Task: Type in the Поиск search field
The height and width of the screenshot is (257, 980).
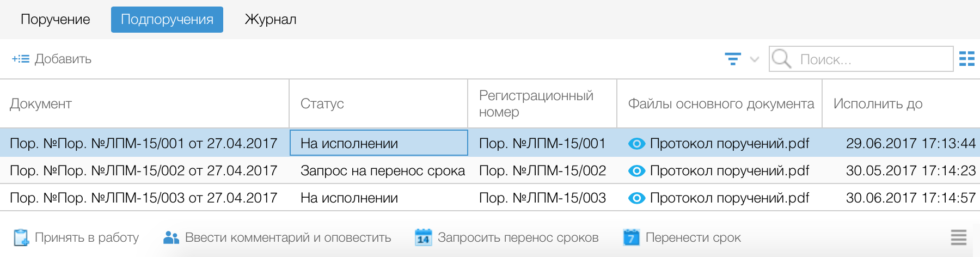Action: pos(871,59)
